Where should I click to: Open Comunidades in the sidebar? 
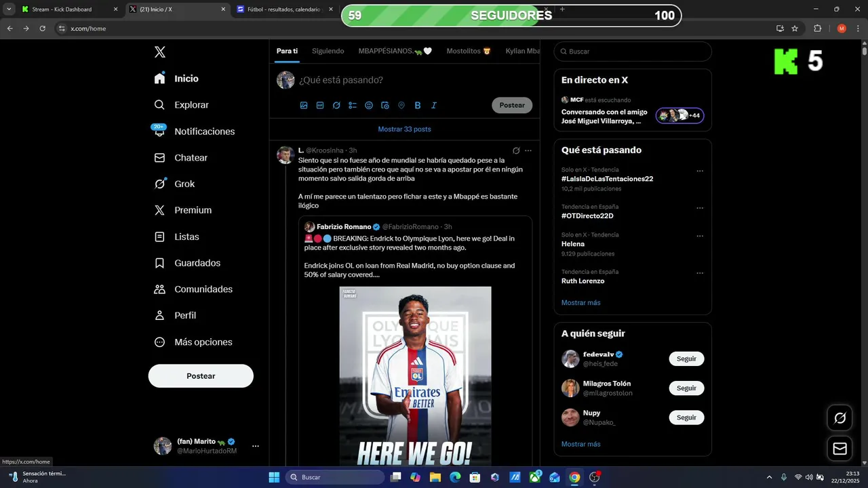tap(193, 289)
